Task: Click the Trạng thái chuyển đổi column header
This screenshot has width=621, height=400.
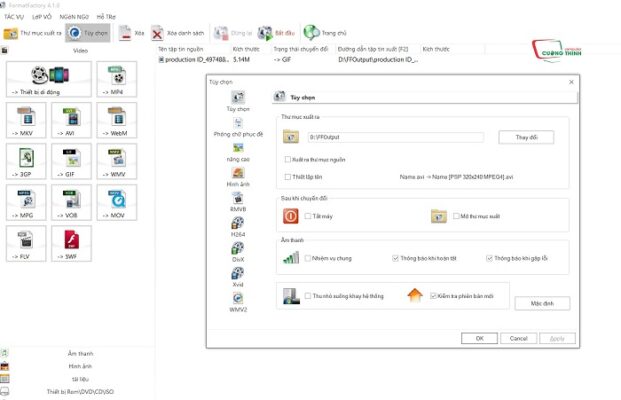Action: point(303,49)
